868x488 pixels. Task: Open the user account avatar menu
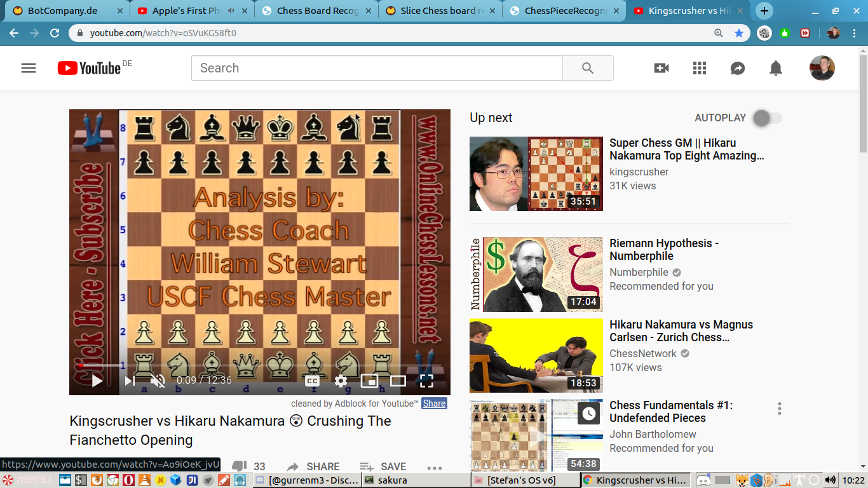click(x=822, y=68)
